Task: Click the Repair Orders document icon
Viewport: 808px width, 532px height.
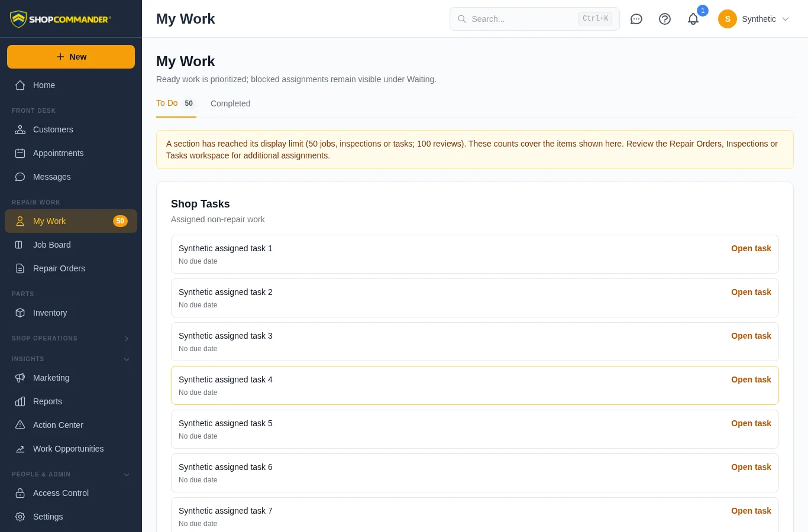Action: pyautogui.click(x=20, y=268)
